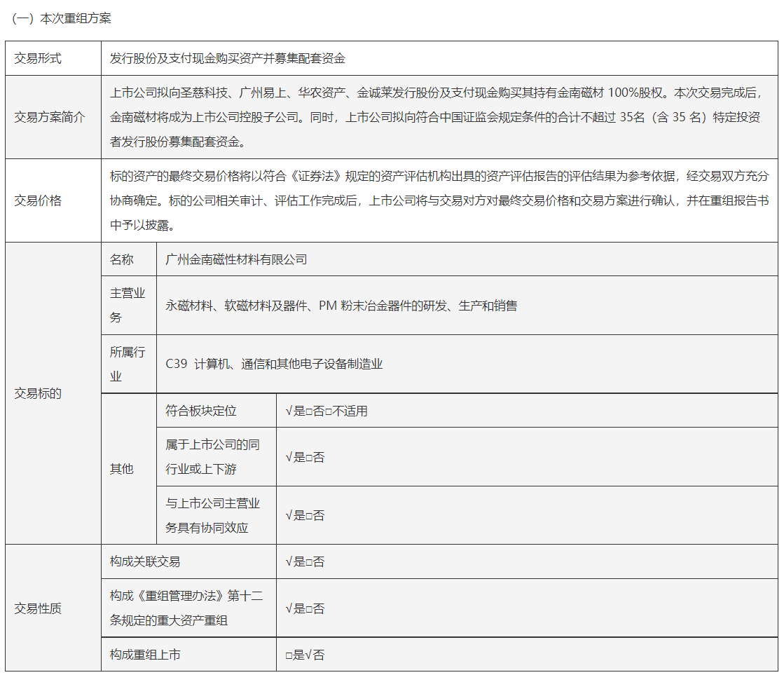Select the "符合板块定位" label
Image resolution: width=784 pixels, height=675 pixels.
pos(201,411)
